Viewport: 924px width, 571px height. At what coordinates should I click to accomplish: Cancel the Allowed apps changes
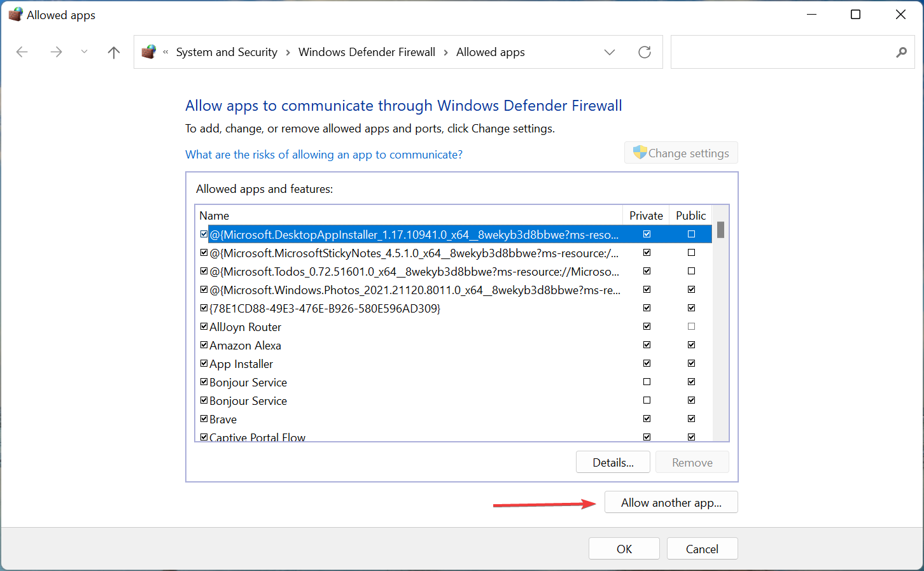coord(702,549)
